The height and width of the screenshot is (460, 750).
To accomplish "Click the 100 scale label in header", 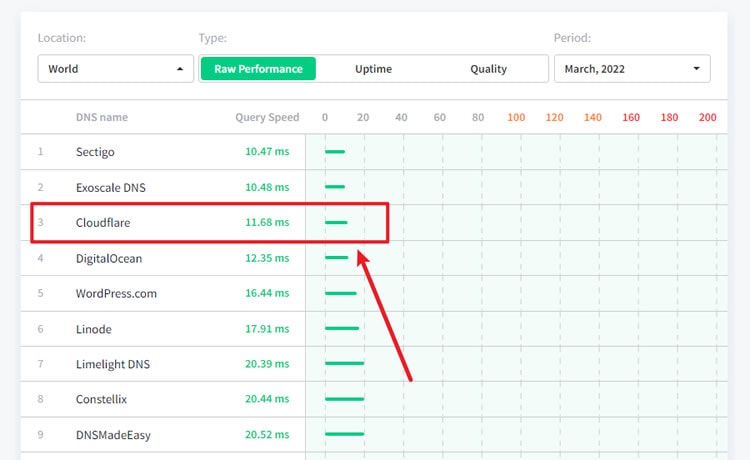I will tap(516, 117).
